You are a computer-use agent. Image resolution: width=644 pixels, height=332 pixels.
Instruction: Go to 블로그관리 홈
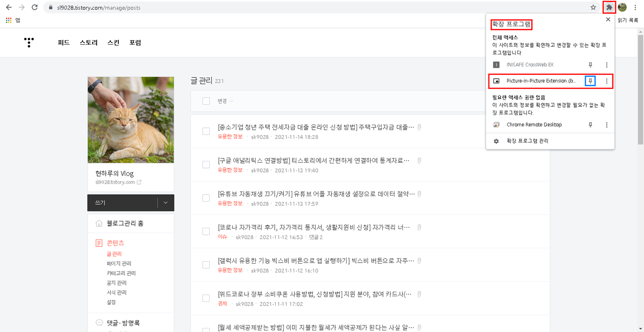(x=125, y=223)
